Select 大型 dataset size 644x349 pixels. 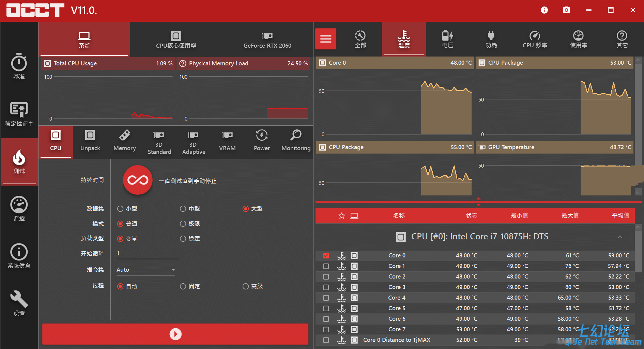pos(252,209)
